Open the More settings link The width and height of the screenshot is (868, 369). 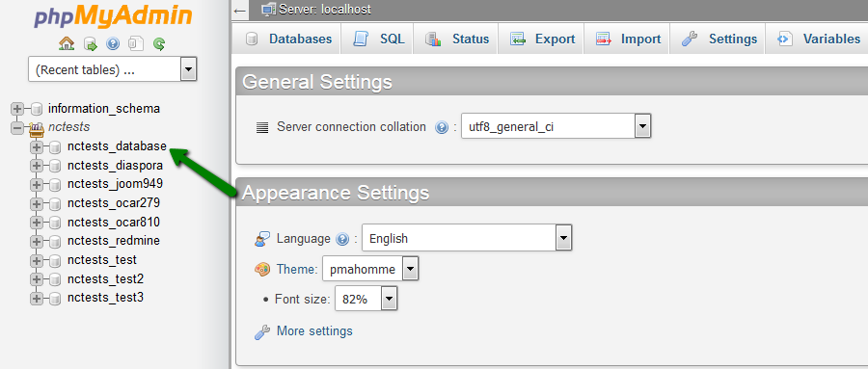(x=314, y=330)
